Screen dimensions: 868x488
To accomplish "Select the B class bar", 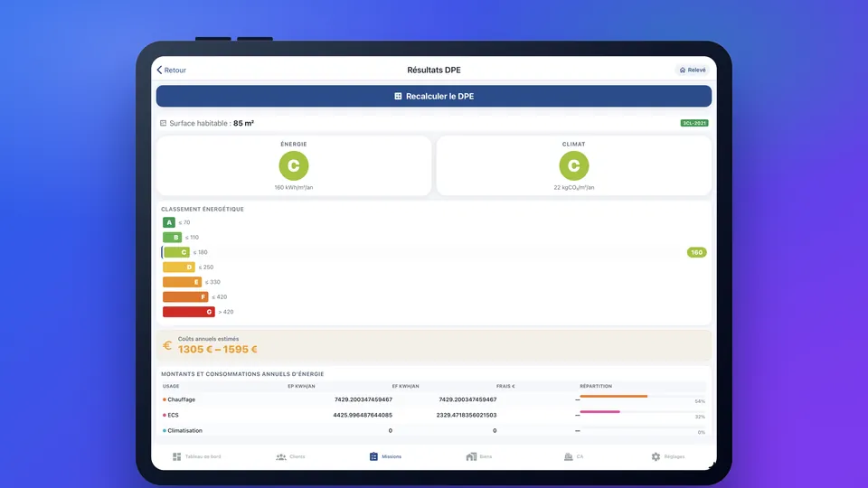I will coord(172,238).
